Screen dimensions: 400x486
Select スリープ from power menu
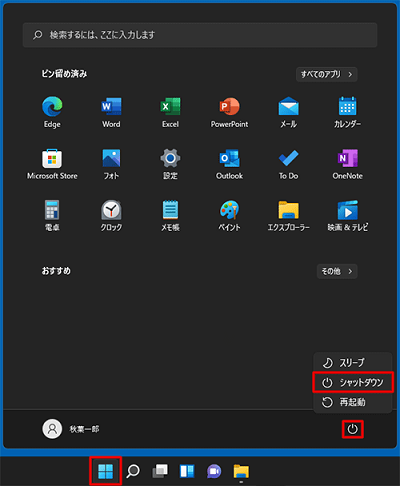click(353, 363)
